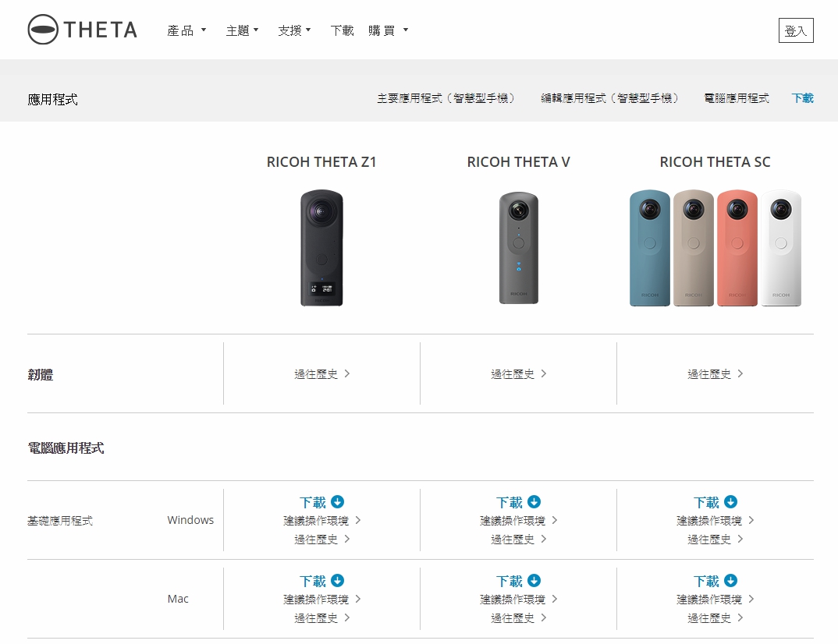Screen dimensions: 838x644
Task: Click the THETA logo icon
Action: click(43, 30)
